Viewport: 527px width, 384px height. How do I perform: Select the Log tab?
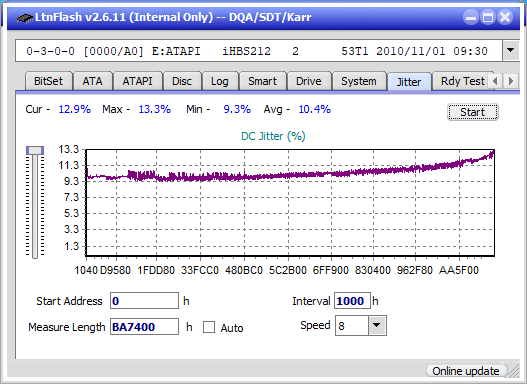tap(219, 81)
